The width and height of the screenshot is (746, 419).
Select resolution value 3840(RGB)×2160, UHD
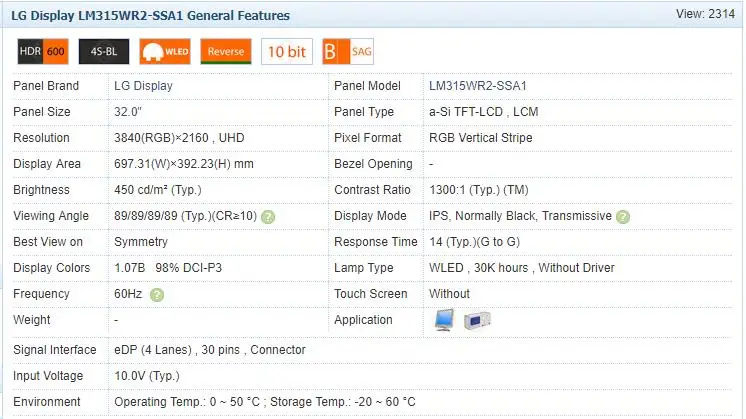click(x=179, y=138)
